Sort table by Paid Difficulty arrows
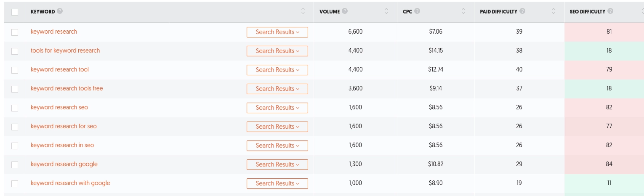 click(553, 11)
